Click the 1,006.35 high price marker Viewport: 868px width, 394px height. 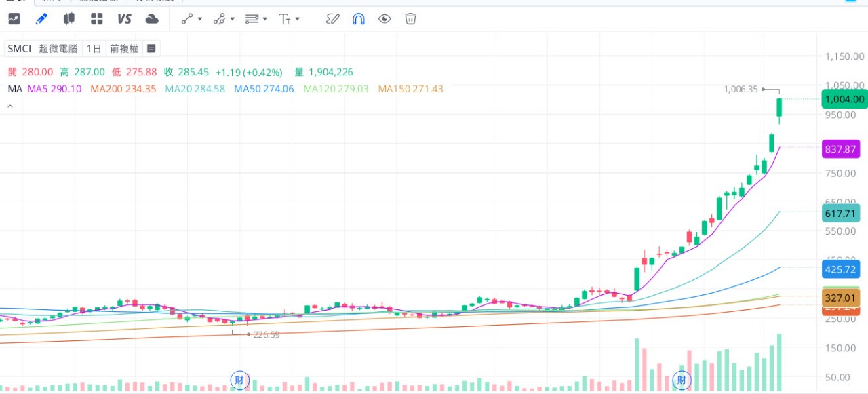click(741, 89)
